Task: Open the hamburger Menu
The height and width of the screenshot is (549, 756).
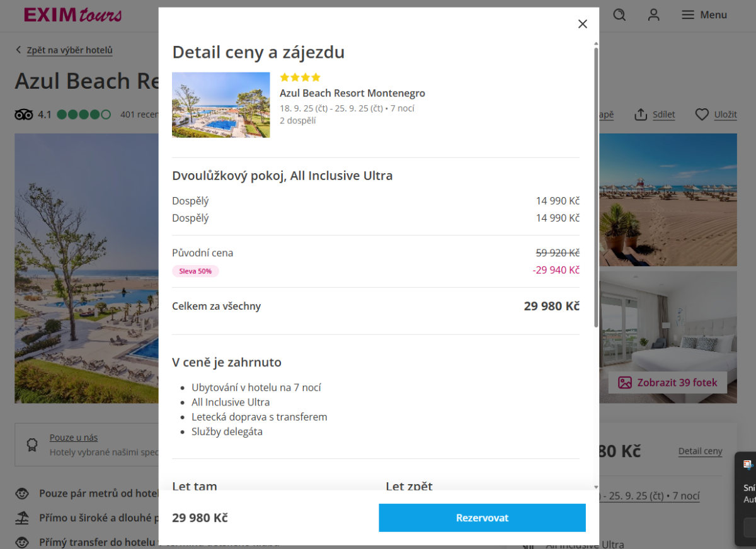Action: pyautogui.click(x=704, y=14)
